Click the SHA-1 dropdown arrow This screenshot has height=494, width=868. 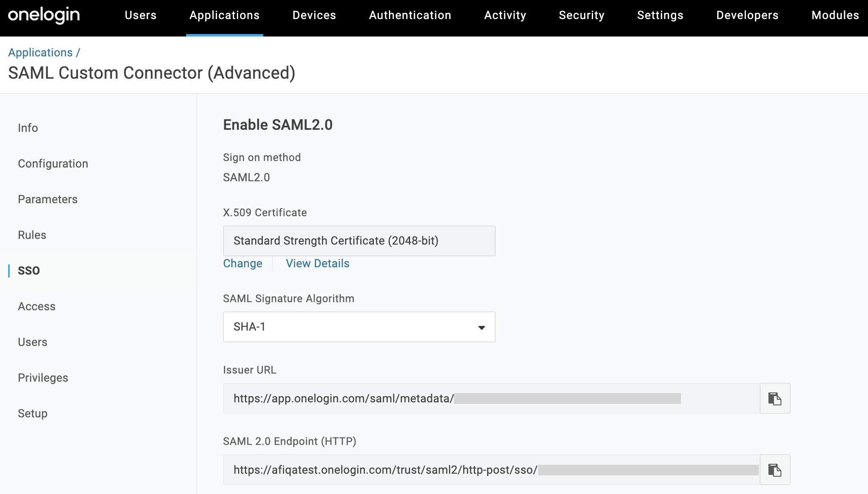[x=481, y=327]
